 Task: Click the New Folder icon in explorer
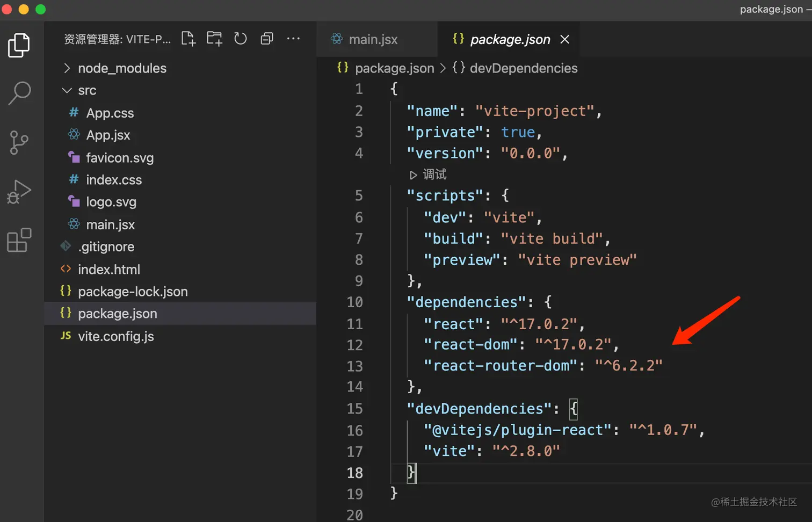[x=214, y=39]
